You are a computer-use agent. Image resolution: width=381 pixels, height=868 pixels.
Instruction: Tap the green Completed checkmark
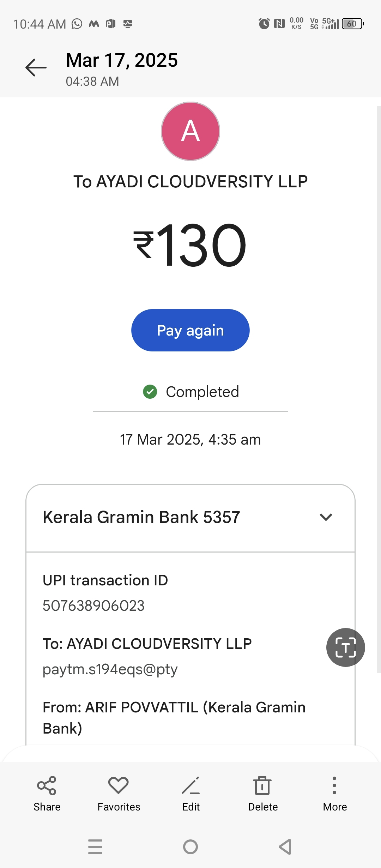pos(150,392)
